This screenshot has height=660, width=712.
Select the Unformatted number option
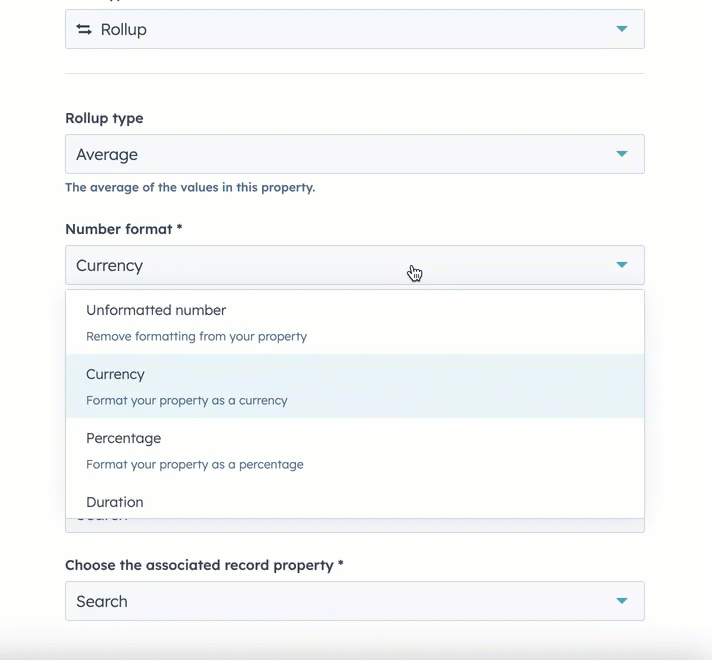tap(156, 311)
